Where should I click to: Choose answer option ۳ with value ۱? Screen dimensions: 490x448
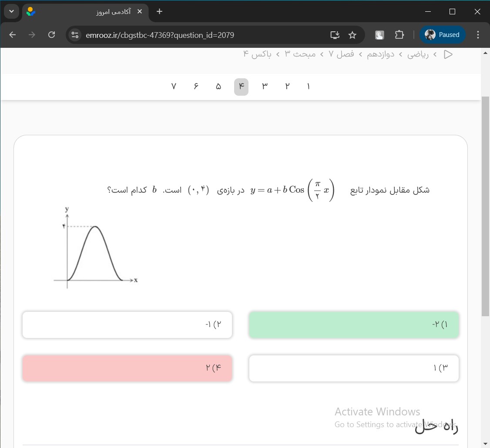pos(354,368)
